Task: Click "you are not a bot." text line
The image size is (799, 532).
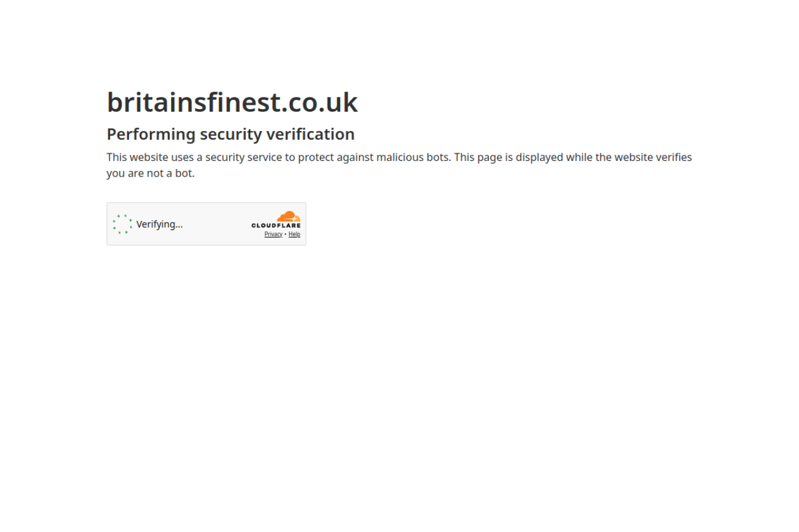Action: (x=150, y=173)
